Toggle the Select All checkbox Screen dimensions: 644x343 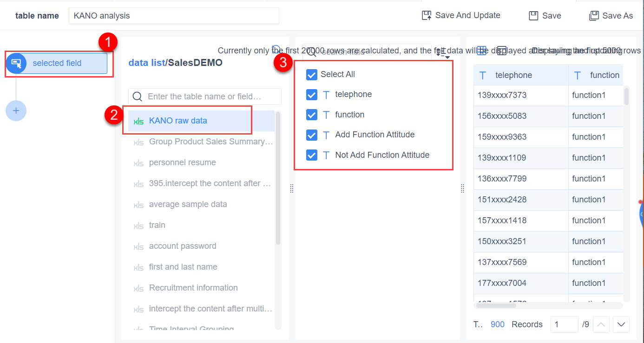pos(312,74)
